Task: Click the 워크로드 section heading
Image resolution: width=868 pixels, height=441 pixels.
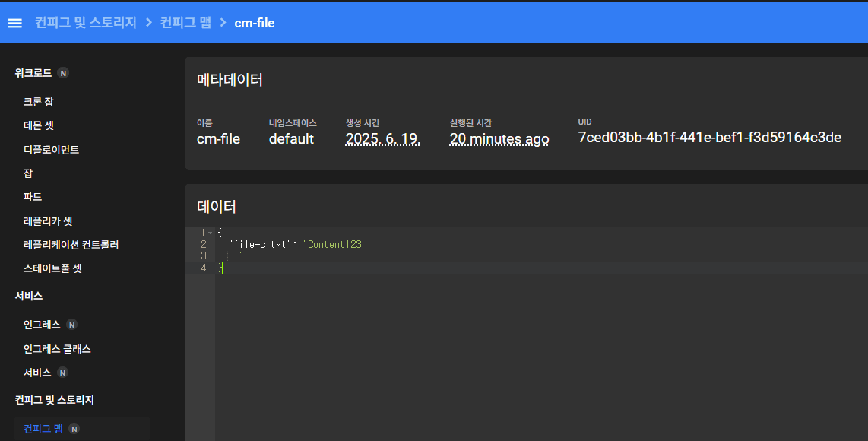Action: pyautogui.click(x=33, y=73)
